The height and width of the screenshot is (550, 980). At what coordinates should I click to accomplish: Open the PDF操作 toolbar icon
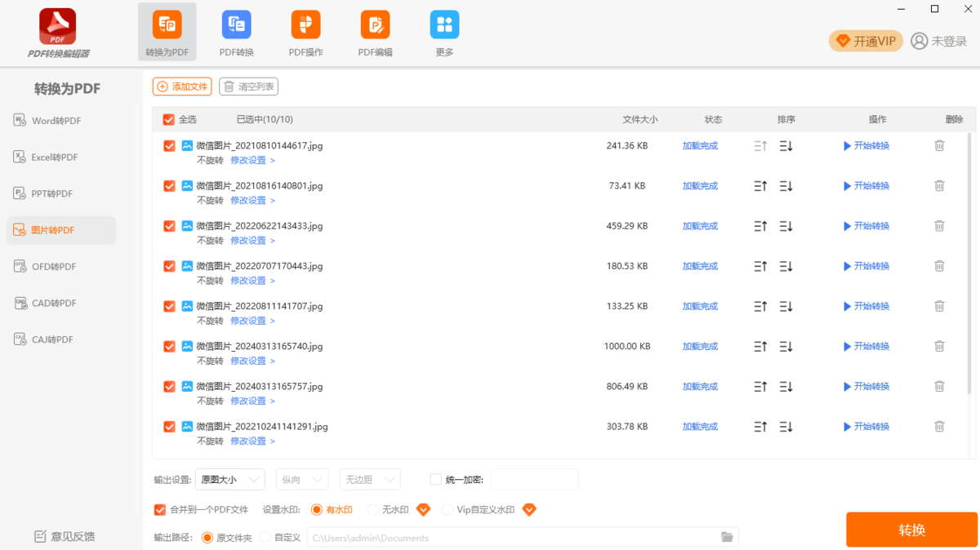click(x=305, y=25)
